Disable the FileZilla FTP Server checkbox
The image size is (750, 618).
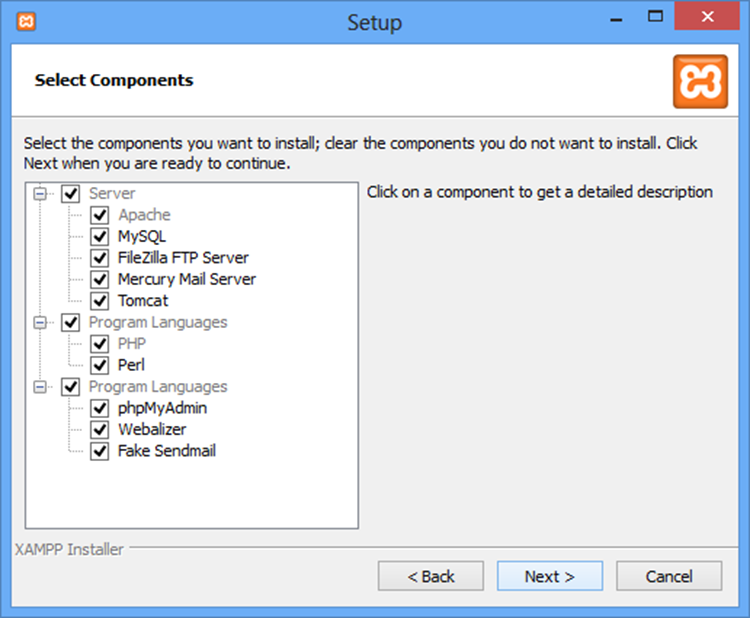click(100, 258)
